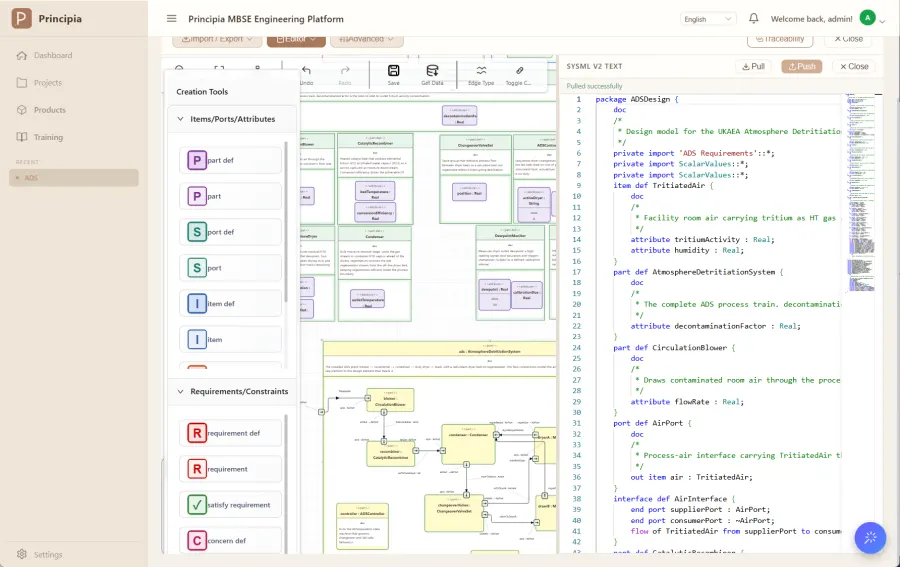Viewport: 900px width, 567px height.
Task: Click the Creation Tools panel heading
Action: click(202, 92)
